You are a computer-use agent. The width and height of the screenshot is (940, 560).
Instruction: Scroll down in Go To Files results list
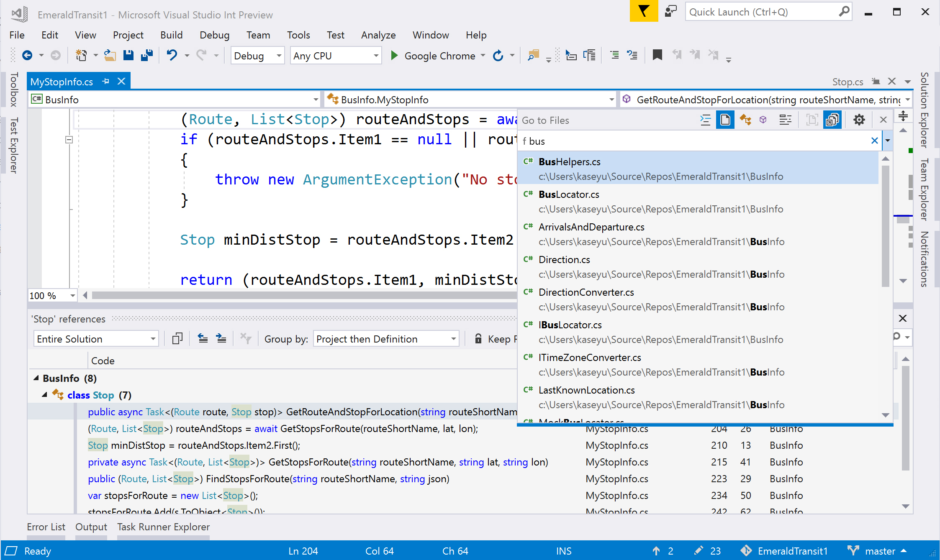[x=885, y=414]
